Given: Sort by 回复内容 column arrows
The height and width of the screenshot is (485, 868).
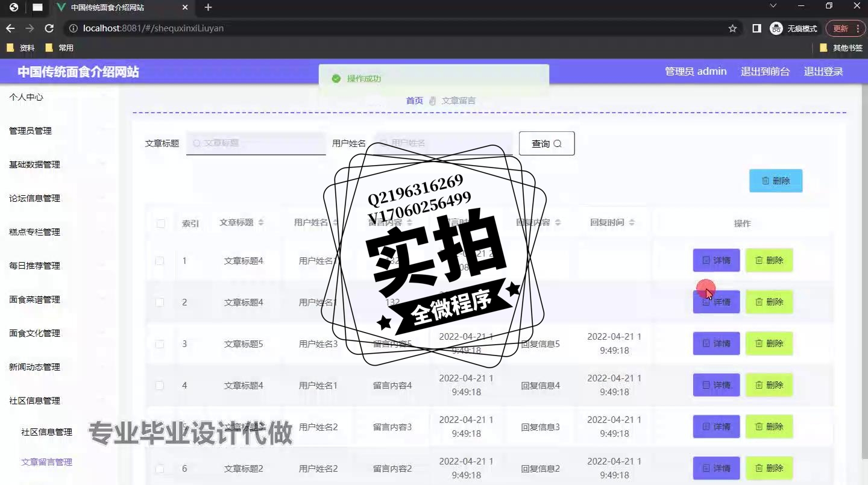Looking at the screenshot, I should click(558, 222).
